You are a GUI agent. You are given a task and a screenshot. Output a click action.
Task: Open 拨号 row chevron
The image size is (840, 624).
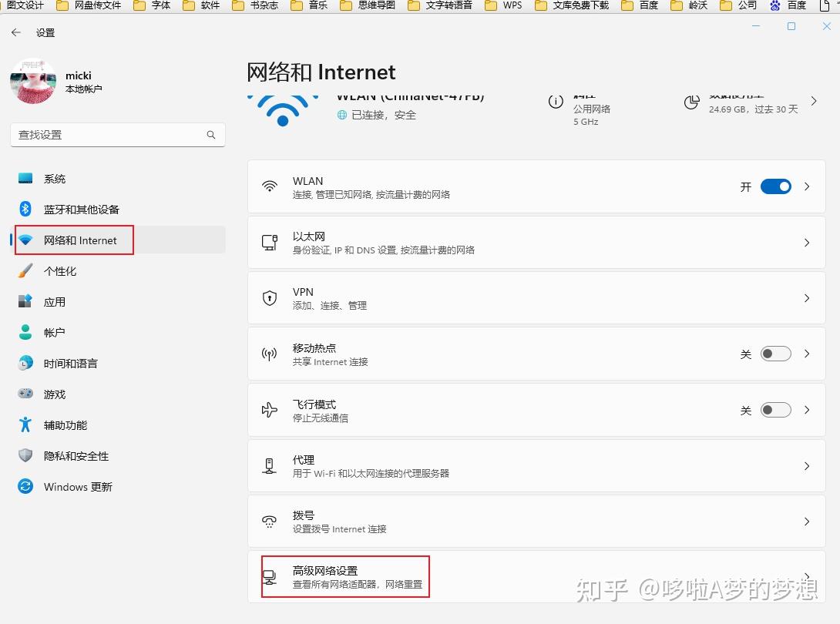pyautogui.click(x=807, y=522)
